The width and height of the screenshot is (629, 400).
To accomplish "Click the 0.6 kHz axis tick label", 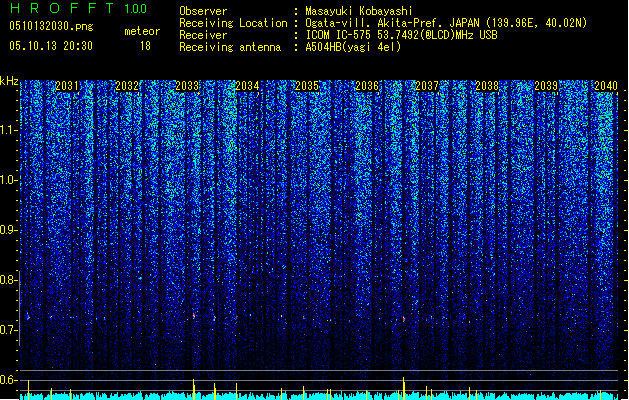I will [9, 380].
